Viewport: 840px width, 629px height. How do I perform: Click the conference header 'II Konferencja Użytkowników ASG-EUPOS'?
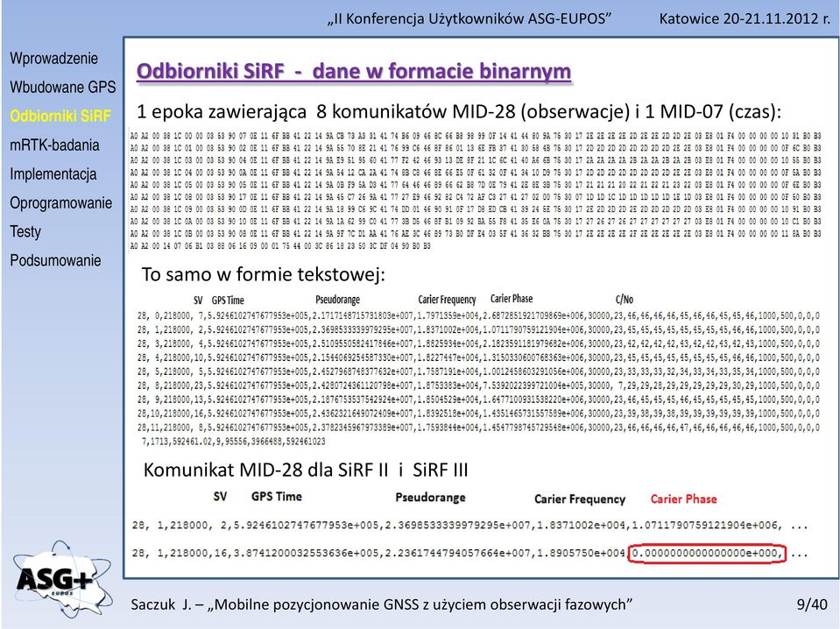469,18
